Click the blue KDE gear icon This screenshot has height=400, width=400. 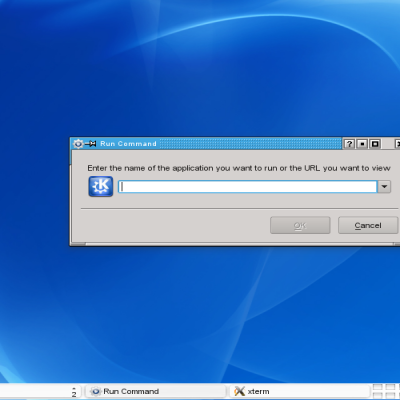pyautogui.click(x=101, y=186)
